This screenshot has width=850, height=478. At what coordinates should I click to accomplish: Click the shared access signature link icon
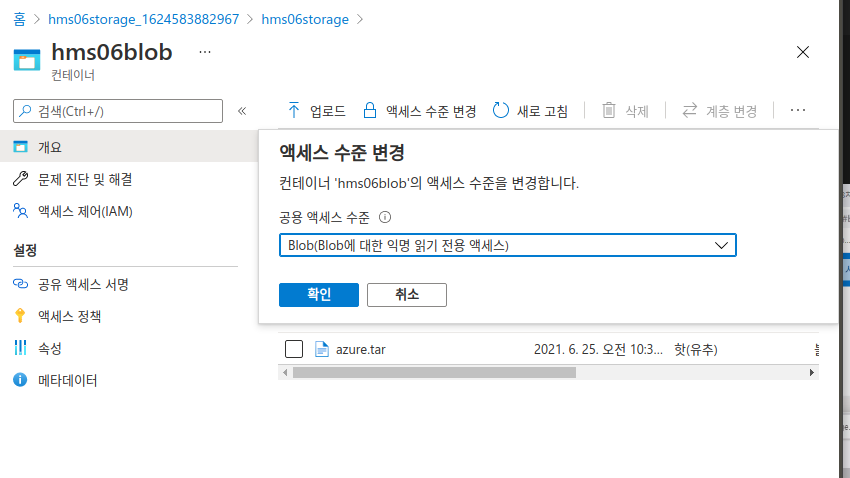pyautogui.click(x=21, y=284)
